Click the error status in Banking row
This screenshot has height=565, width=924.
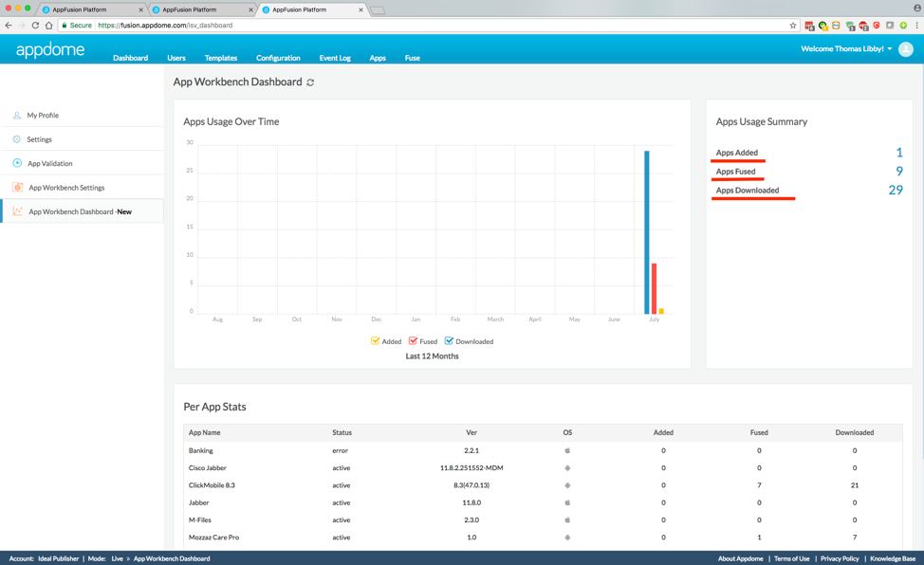click(340, 450)
